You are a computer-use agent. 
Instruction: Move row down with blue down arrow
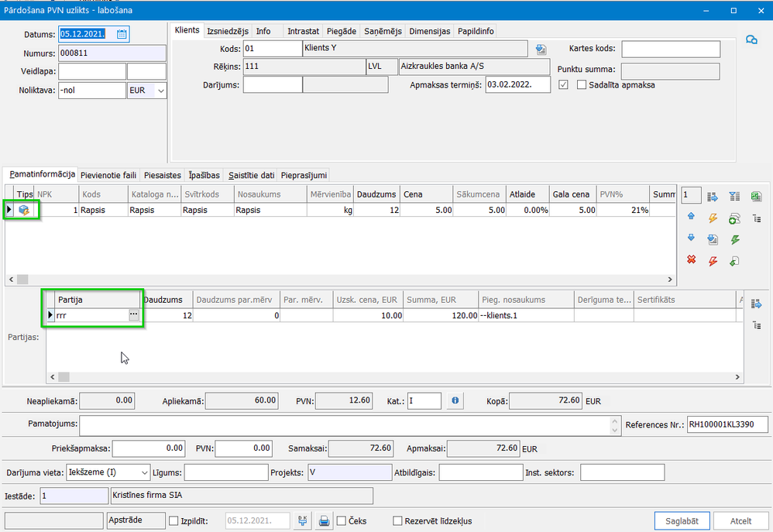pyautogui.click(x=691, y=239)
